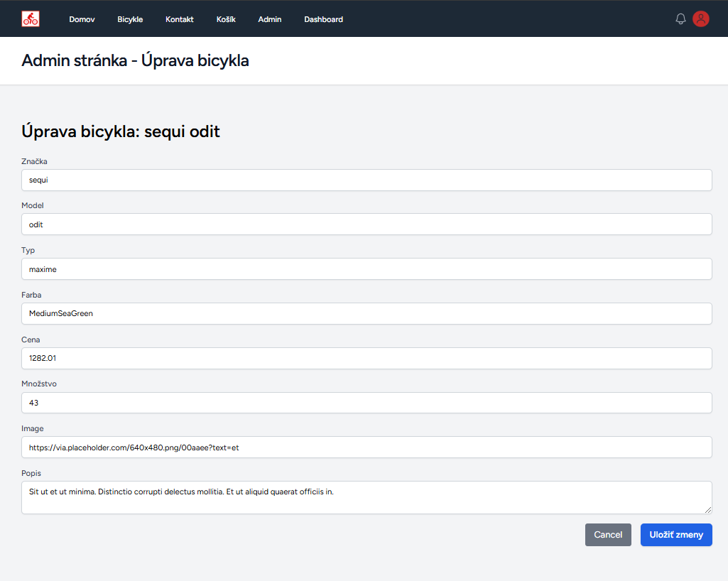Open the notifications bell icon
728x581 pixels.
click(x=680, y=19)
